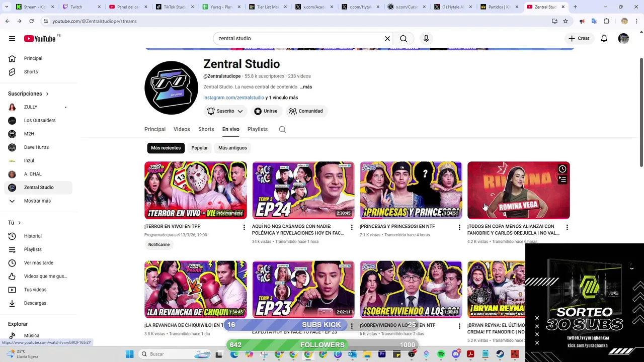
Task: Go back in the browser
Action: coord(7,21)
